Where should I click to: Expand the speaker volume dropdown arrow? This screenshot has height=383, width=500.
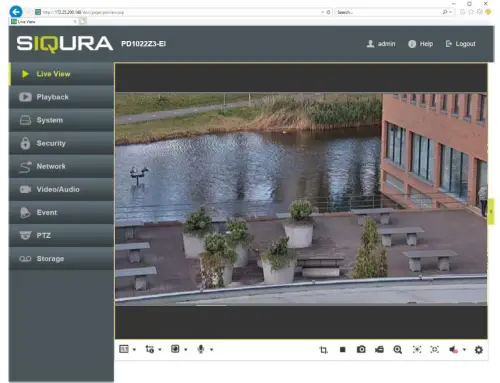pos(464,350)
